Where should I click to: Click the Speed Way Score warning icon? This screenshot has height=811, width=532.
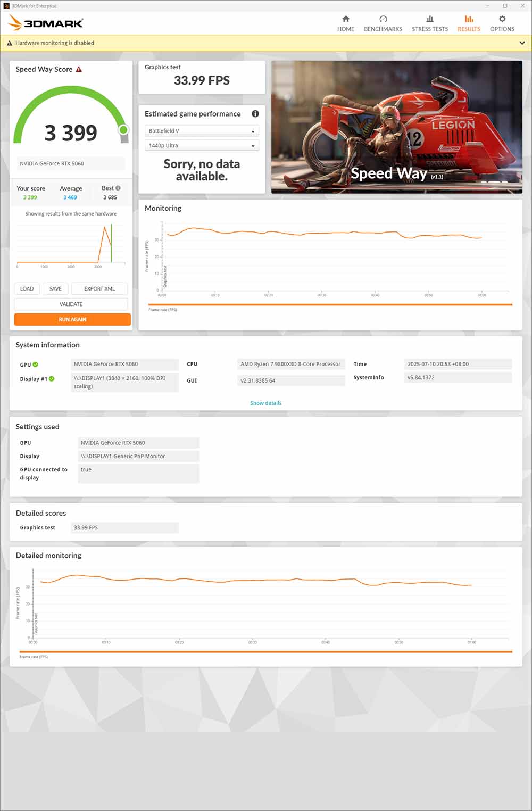point(79,70)
